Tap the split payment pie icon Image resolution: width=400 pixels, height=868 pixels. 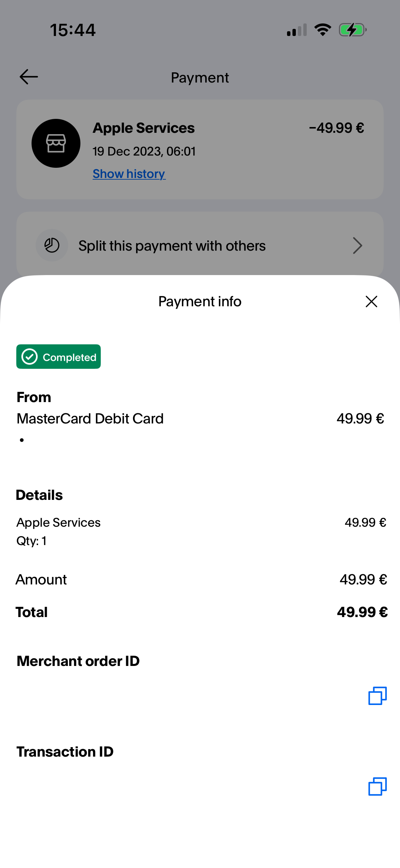pyautogui.click(x=52, y=246)
